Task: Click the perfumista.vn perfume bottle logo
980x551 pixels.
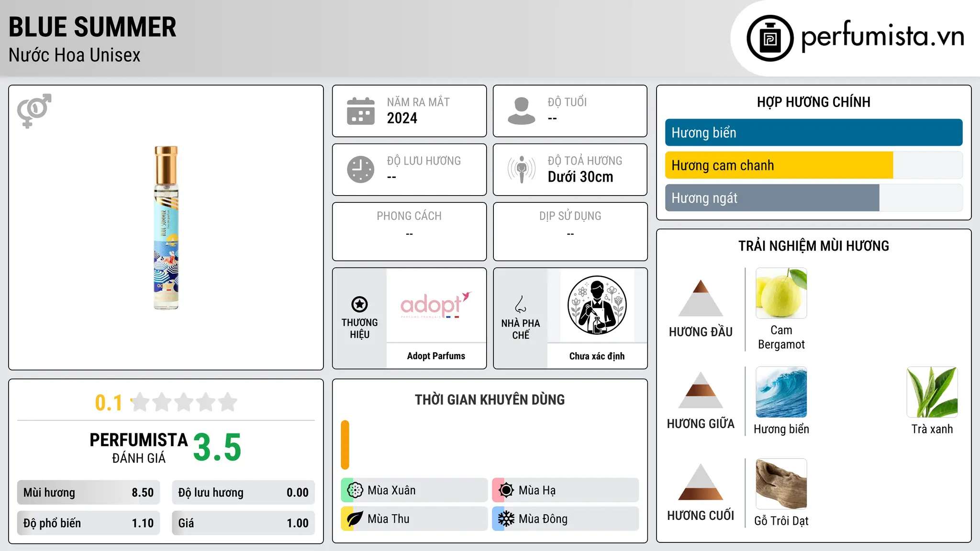Action: pyautogui.click(x=770, y=38)
